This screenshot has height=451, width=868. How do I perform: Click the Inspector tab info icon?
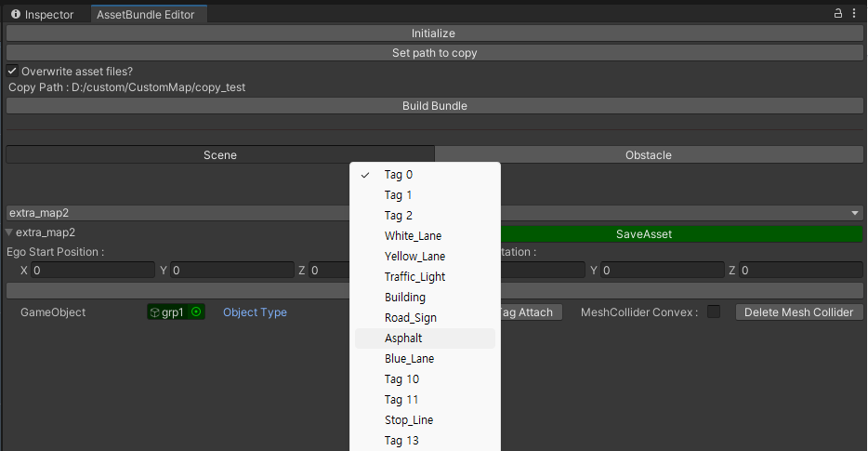pos(16,15)
